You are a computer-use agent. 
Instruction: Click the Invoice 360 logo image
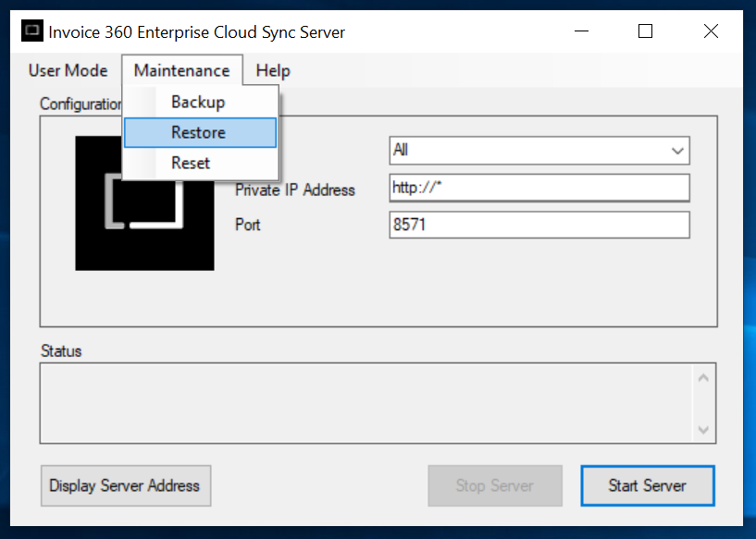[x=144, y=203]
